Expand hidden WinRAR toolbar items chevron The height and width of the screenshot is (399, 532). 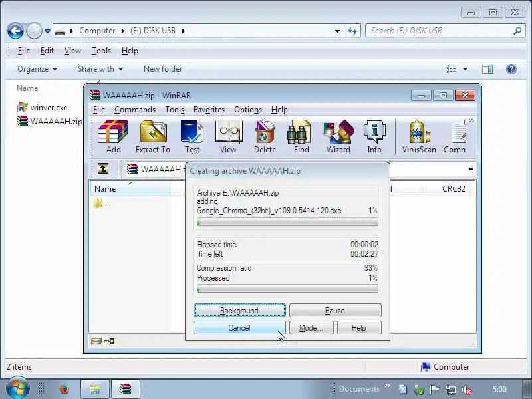click(471, 121)
